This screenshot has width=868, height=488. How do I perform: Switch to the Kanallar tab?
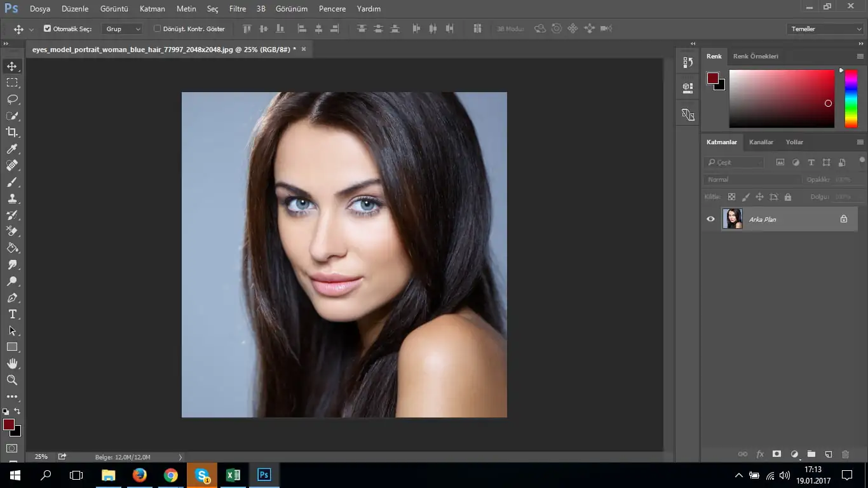point(761,142)
